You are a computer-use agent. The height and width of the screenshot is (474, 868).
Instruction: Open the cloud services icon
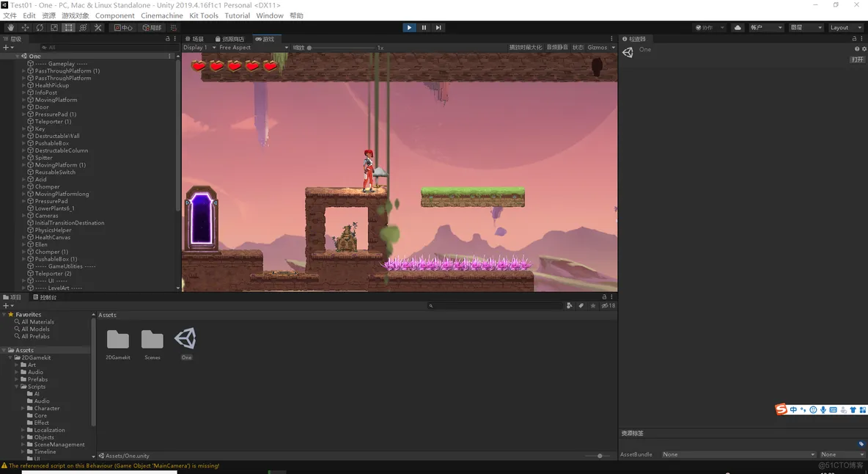tap(738, 28)
